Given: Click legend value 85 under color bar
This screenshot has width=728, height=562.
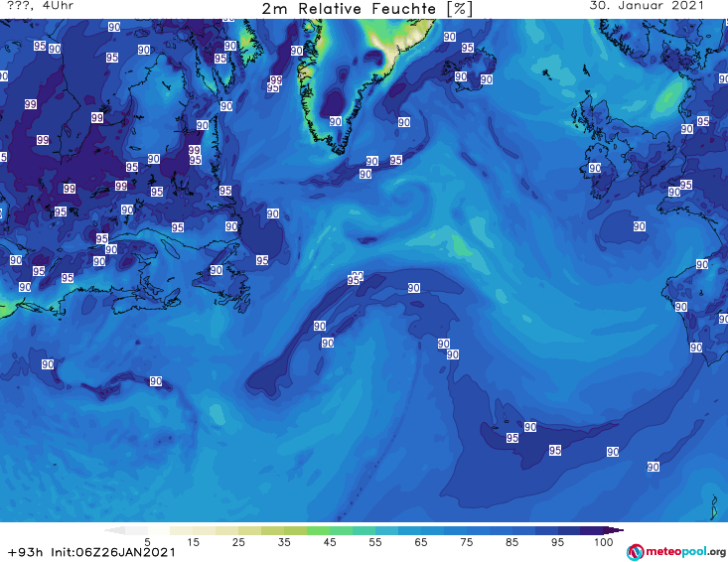Looking at the screenshot, I should click(512, 541).
